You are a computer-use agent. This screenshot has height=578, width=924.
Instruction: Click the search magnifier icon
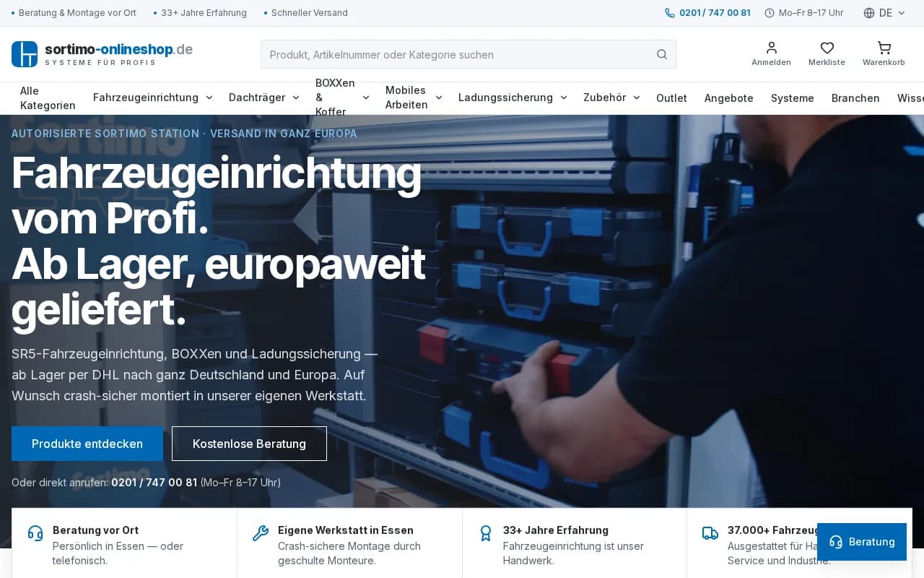pyautogui.click(x=662, y=54)
